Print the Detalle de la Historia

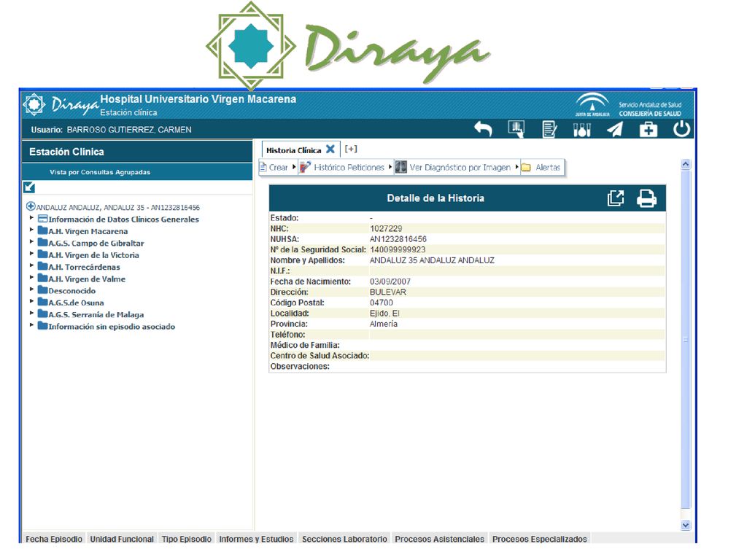point(646,198)
